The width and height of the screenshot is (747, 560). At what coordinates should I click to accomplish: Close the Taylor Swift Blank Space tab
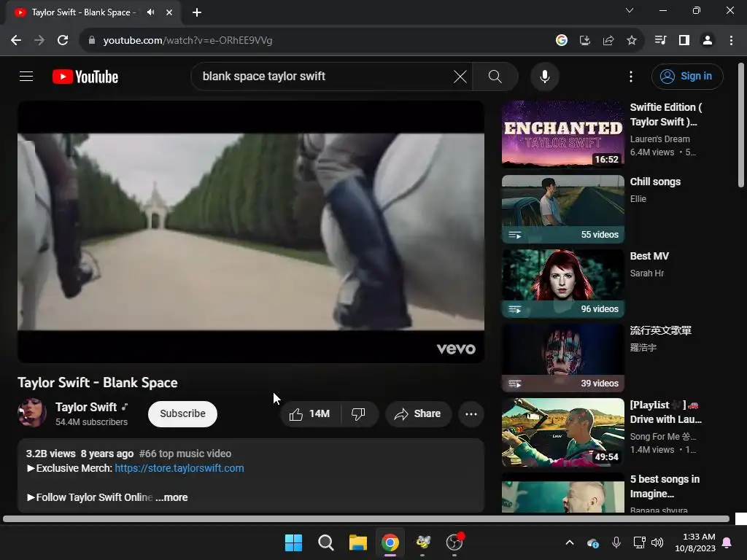tap(169, 12)
